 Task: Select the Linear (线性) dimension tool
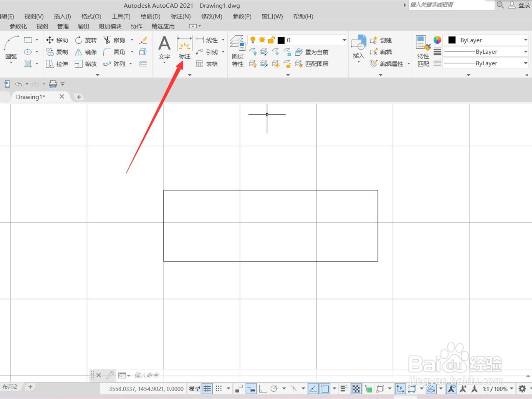tap(207, 40)
